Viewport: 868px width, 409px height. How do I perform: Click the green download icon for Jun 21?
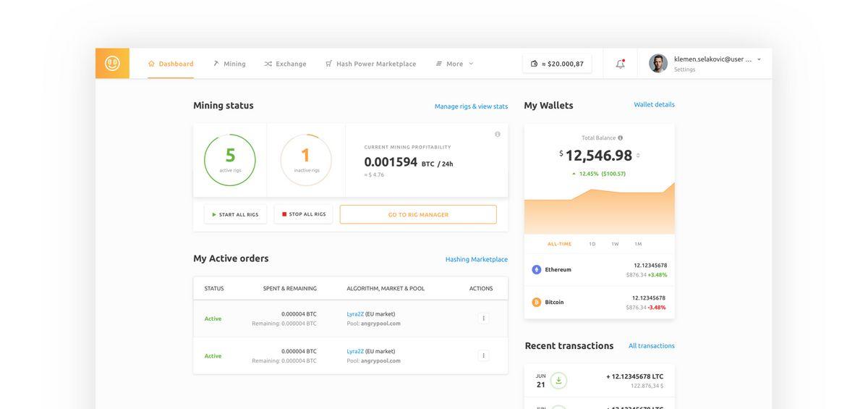tap(558, 381)
